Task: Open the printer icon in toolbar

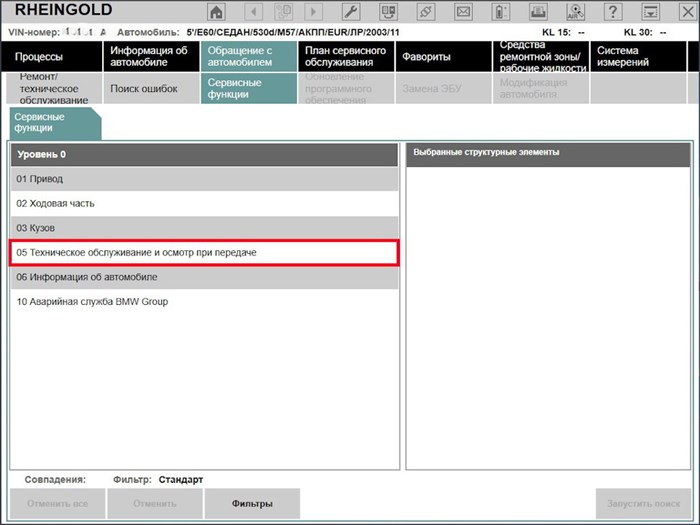Action: click(x=539, y=12)
